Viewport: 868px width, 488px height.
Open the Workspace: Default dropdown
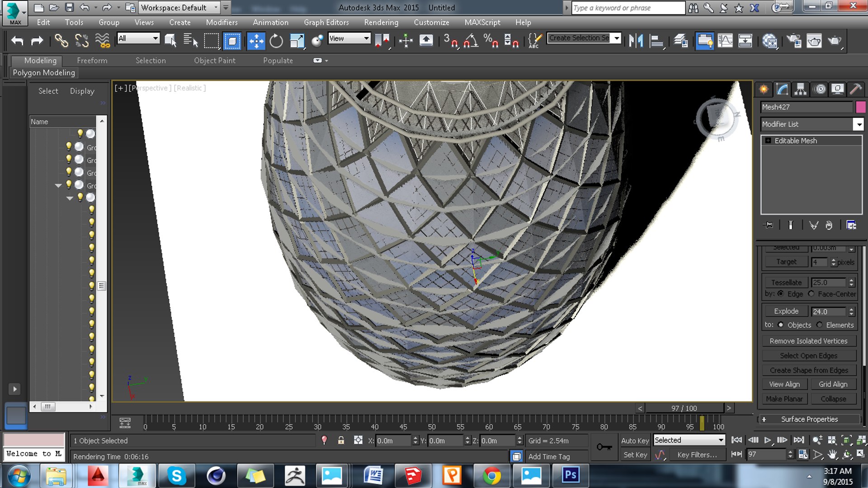click(x=179, y=8)
